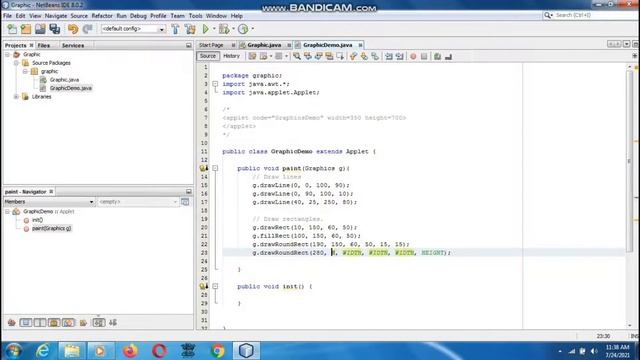Viewport: 640px width, 360px height.
Task: Open Firefox from the Windows taskbar
Action: [130, 351]
